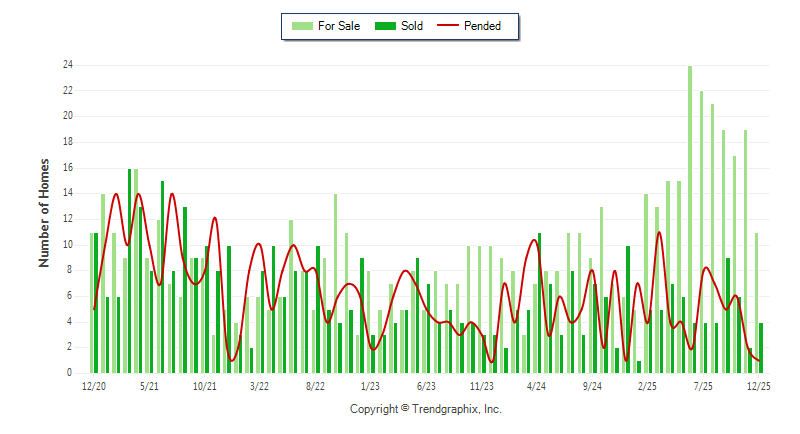The height and width of the screenshot is (434, 800).
Task: Click the red Pended line legend marker
Action: pos(449,26)
